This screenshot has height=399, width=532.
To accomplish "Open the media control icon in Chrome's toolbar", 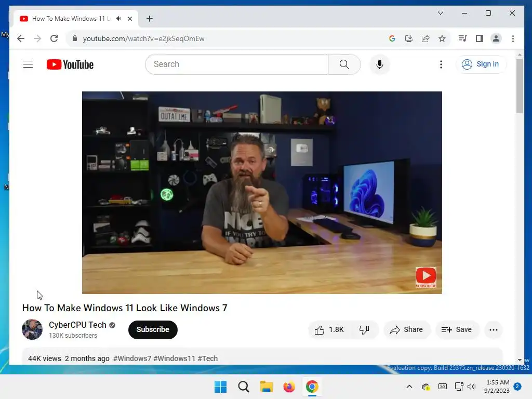I will tap(462, 38).
